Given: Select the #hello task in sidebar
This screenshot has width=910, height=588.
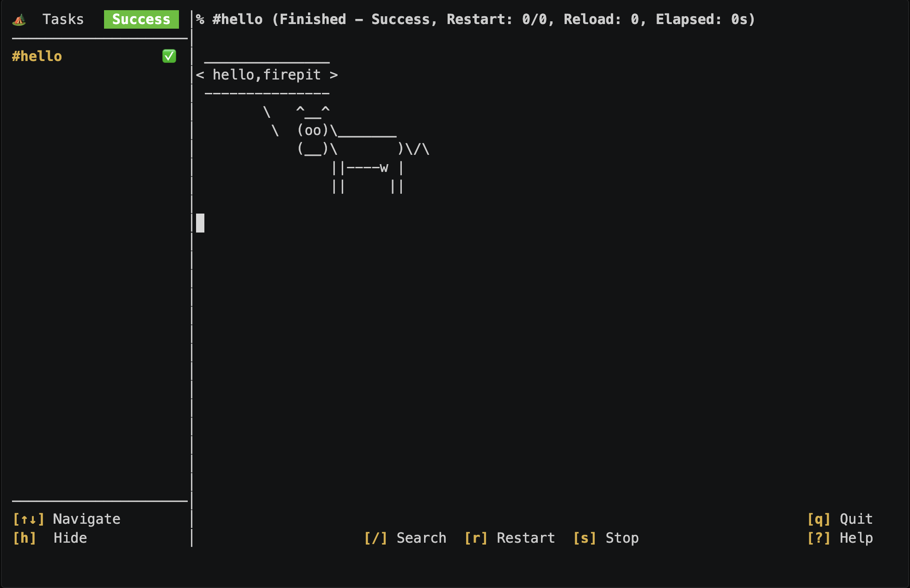Looking at the screenshot, I should coord(37,56).
